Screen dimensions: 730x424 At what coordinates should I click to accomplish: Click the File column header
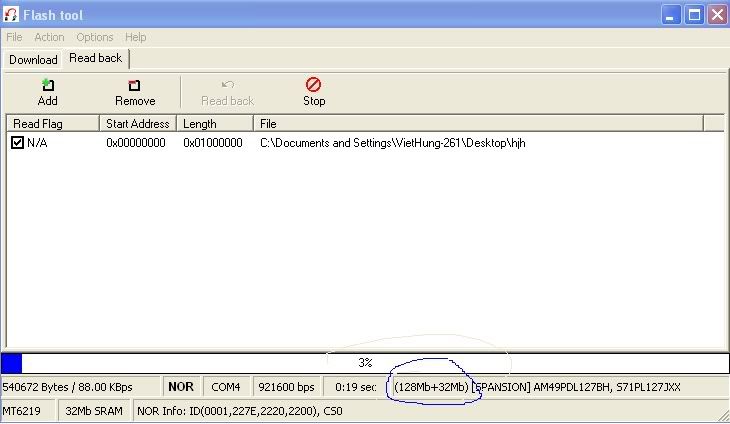479,124
